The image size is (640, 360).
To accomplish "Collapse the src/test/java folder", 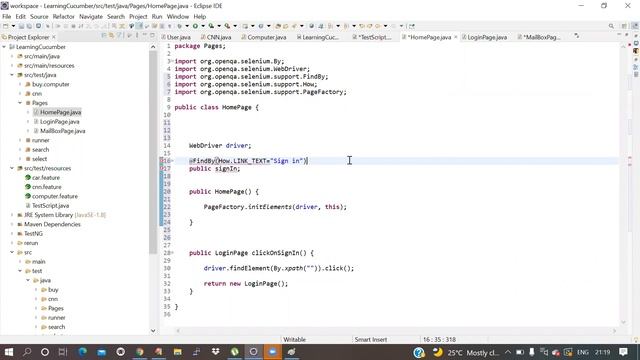I will point(12,75).
